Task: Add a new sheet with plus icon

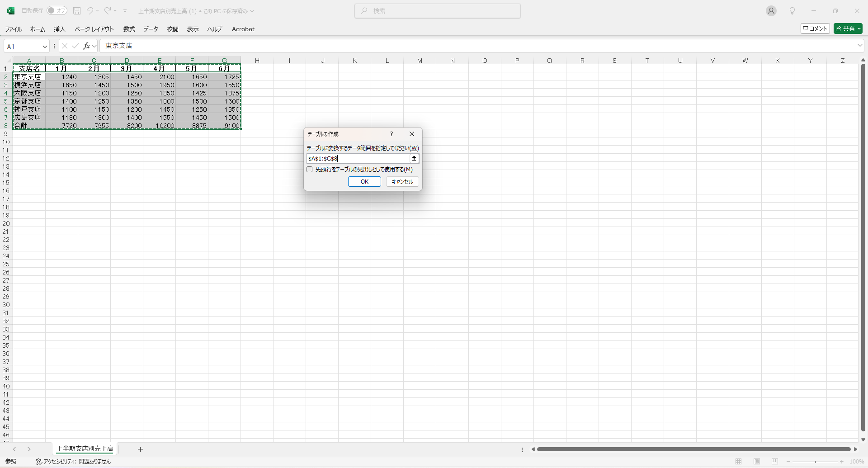Action: [140, 449]
